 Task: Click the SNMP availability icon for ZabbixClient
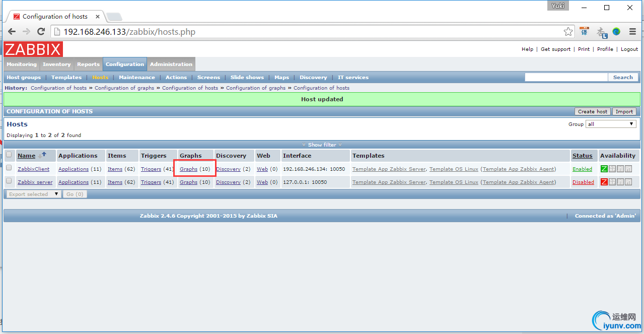tap(612, 169)
